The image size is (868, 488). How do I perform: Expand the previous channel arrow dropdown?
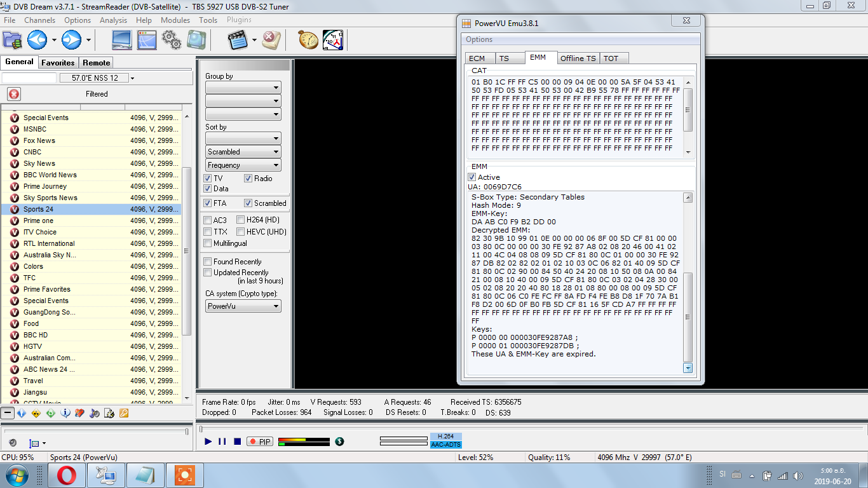[x=54, y=40]
